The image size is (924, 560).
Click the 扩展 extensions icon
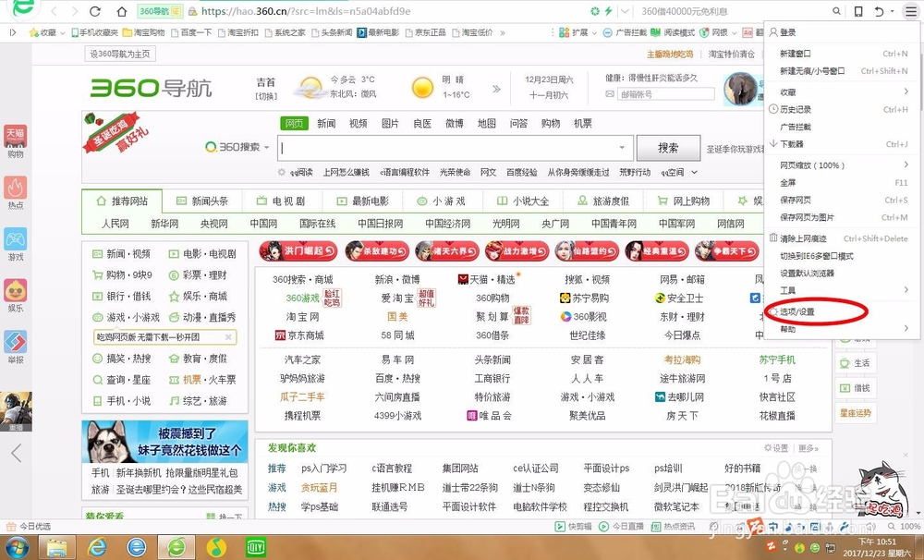pos(564,32)
